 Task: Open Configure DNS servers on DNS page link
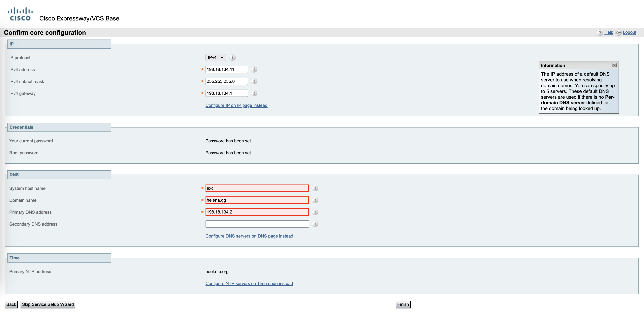(249, 236)
